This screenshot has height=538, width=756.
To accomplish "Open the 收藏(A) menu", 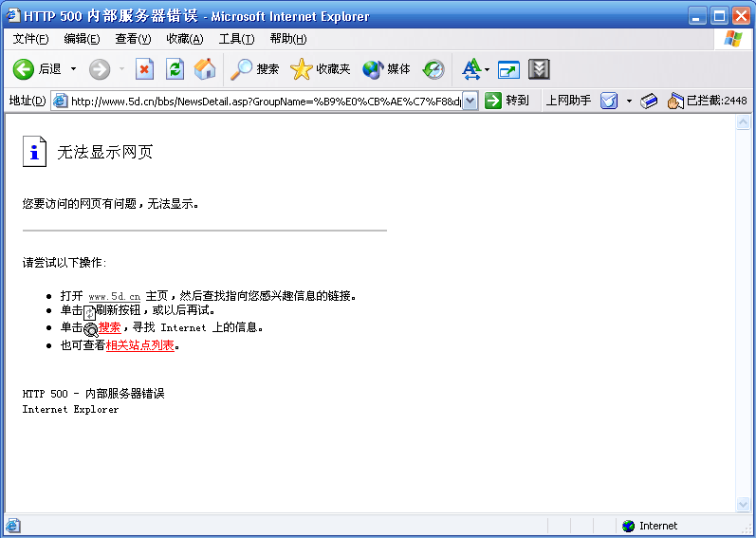I will coord(185,39).
